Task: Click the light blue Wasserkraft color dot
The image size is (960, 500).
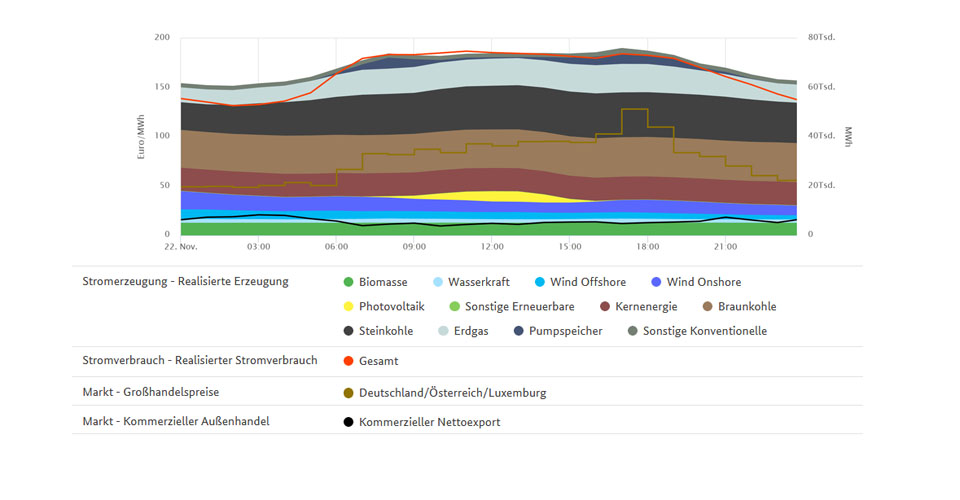Action: pyautogui.click(x=438, y=282)
